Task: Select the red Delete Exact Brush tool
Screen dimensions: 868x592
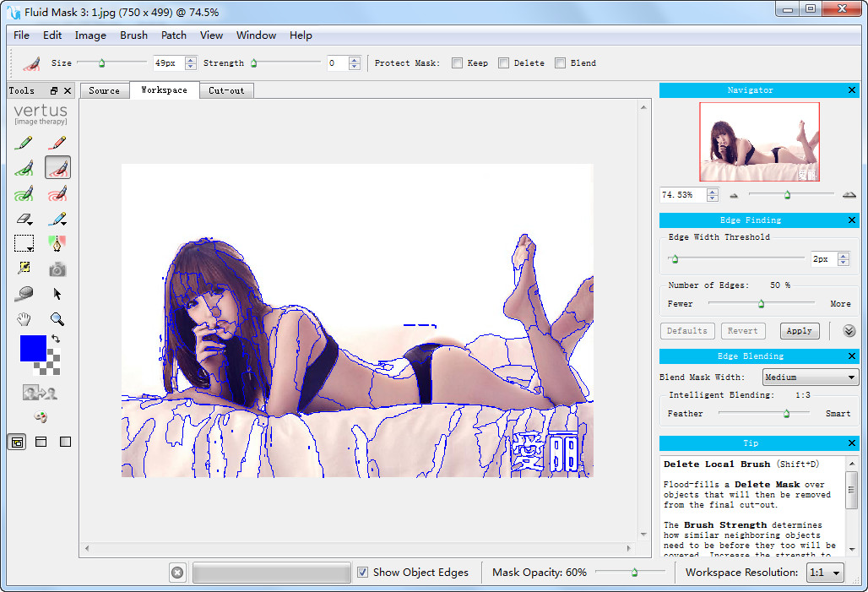Action: click(x=57, y=143)
